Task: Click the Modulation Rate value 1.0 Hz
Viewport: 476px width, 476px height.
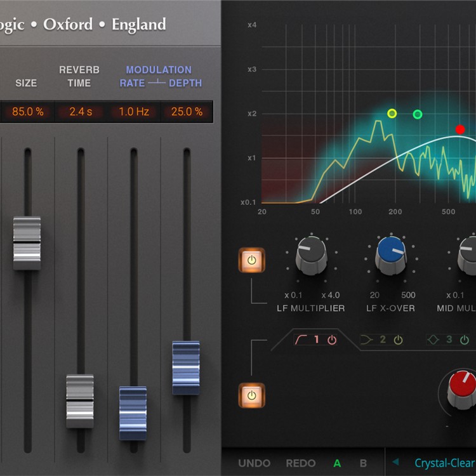Action: 134,112
